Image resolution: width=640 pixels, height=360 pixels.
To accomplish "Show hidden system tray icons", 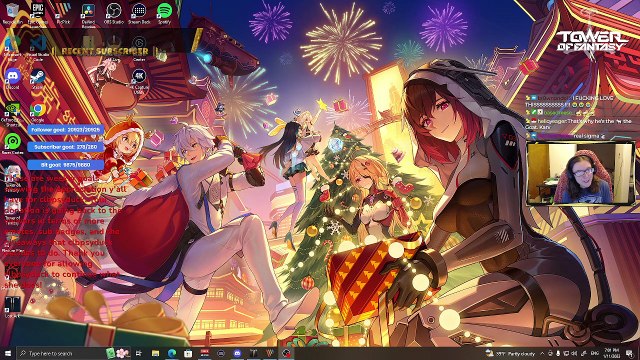I will click(542, 353).
